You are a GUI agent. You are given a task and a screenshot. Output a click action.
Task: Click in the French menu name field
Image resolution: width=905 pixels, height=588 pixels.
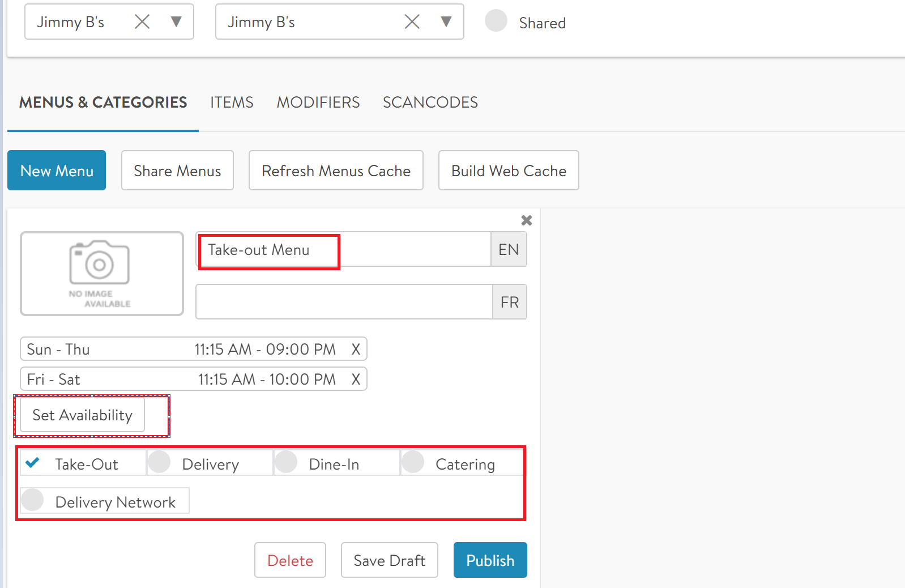pos(344,302)
